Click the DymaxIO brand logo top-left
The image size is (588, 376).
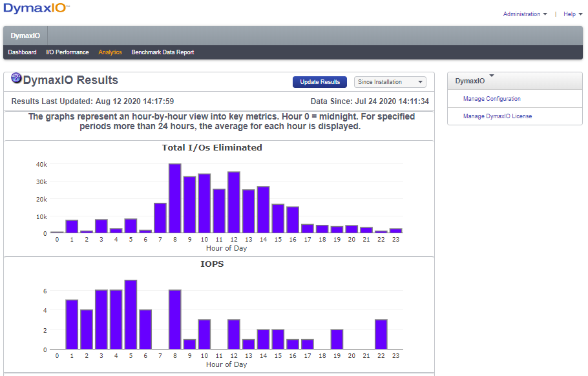(36, 9)
